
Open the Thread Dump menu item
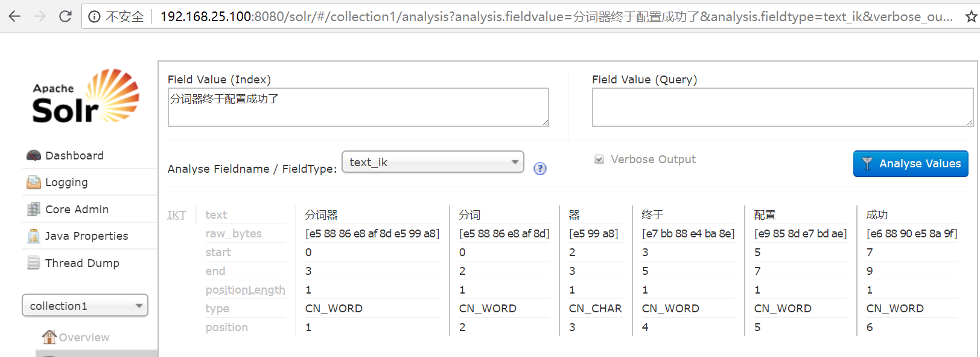pyautogui.click(x=82, y=263)
